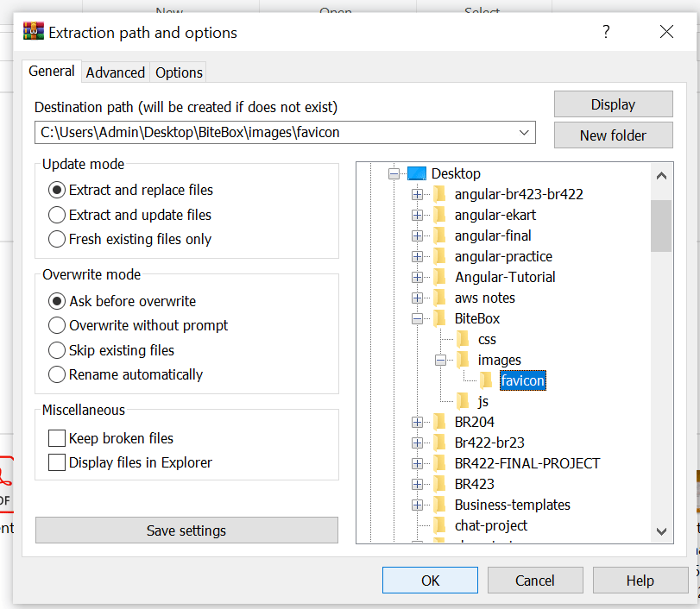700x609 pixels.
Task: Switch to the Advanced tab
Action: tap(116, 72)
